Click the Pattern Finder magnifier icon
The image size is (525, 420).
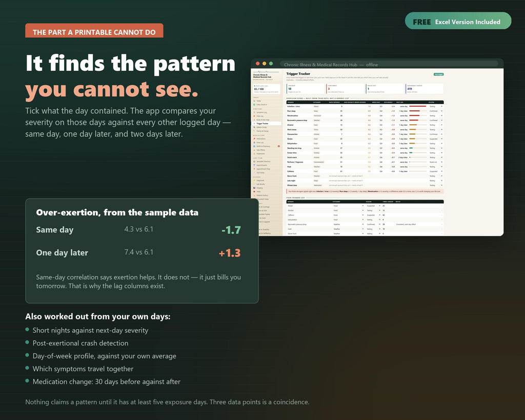click(254, 127)
